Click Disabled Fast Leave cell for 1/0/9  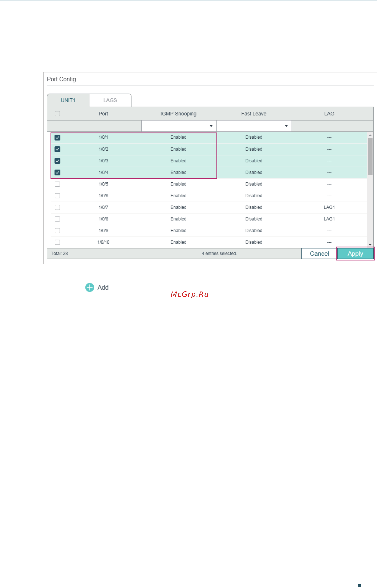(254, 231)
